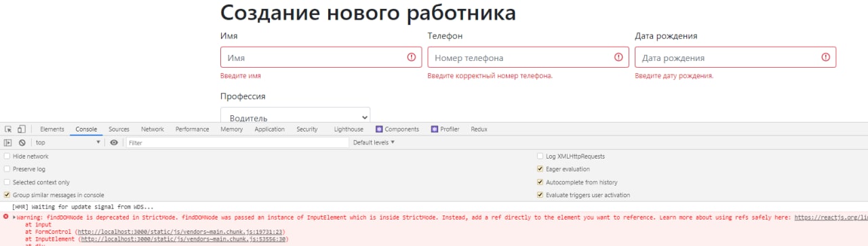Switch to the Performance tab

[192, 129]
